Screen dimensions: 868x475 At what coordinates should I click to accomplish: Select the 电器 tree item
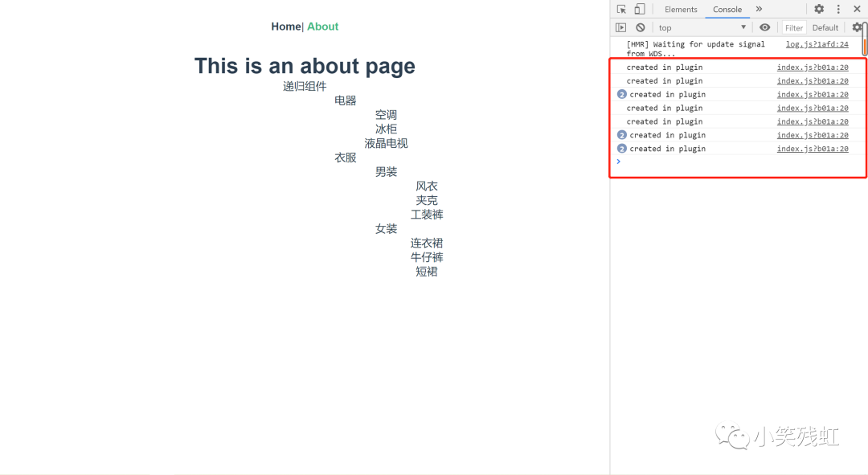(345, 100)
